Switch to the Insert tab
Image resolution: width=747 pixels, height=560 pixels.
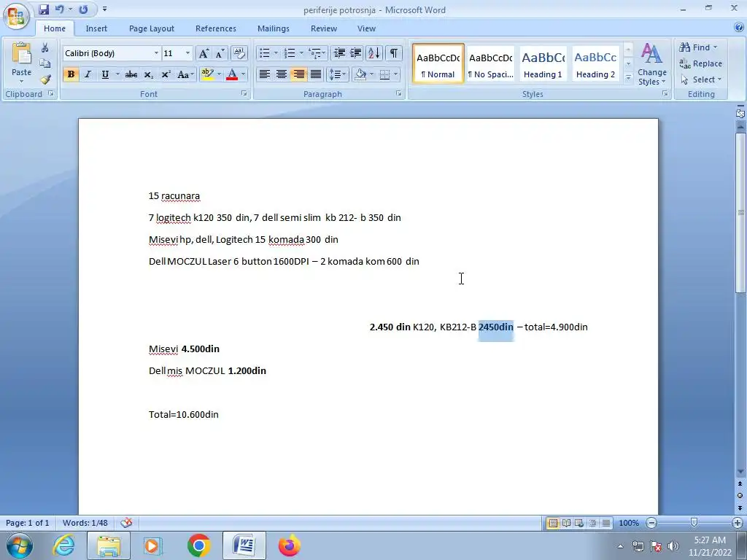(96, 28)
